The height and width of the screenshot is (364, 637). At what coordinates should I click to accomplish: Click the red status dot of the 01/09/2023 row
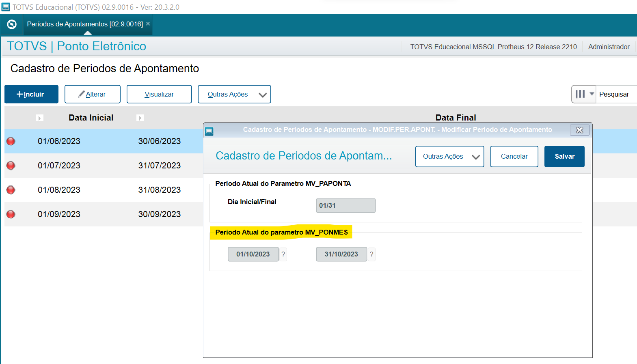(11, 214)
